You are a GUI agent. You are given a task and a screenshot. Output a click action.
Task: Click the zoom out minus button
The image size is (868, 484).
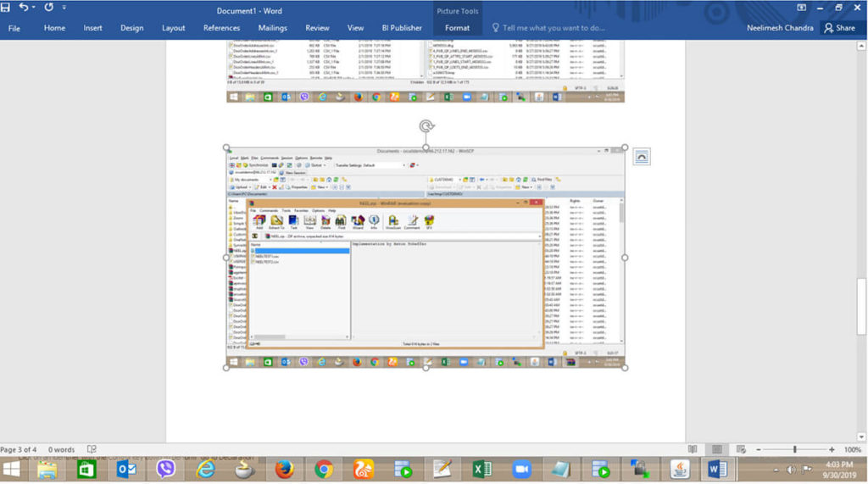pos(759,449)
